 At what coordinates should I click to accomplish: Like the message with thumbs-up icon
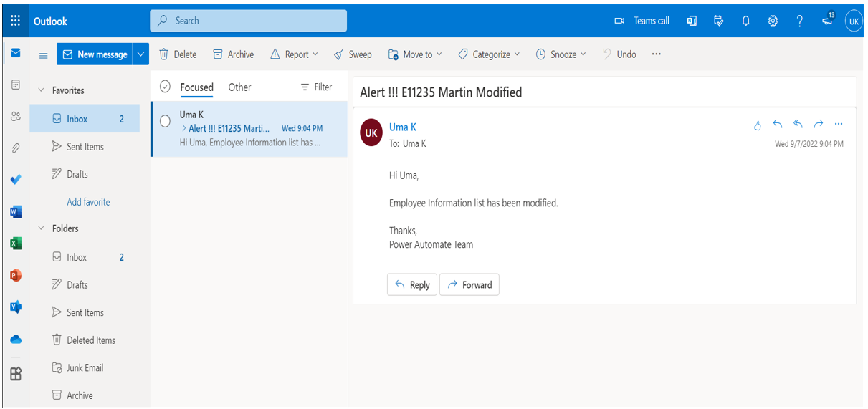pyautogui.click(x=758, y=125)
